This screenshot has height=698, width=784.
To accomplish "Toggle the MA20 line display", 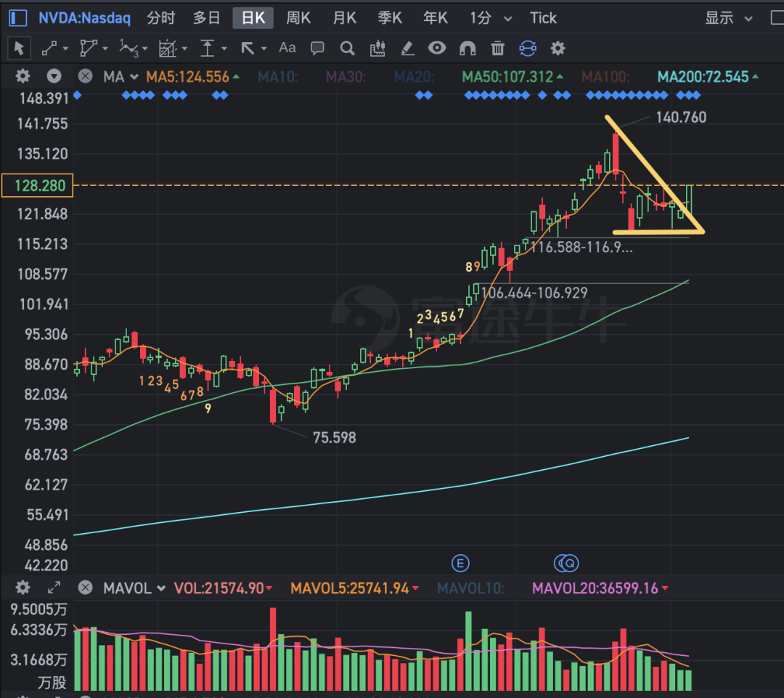I will [414, 76].
